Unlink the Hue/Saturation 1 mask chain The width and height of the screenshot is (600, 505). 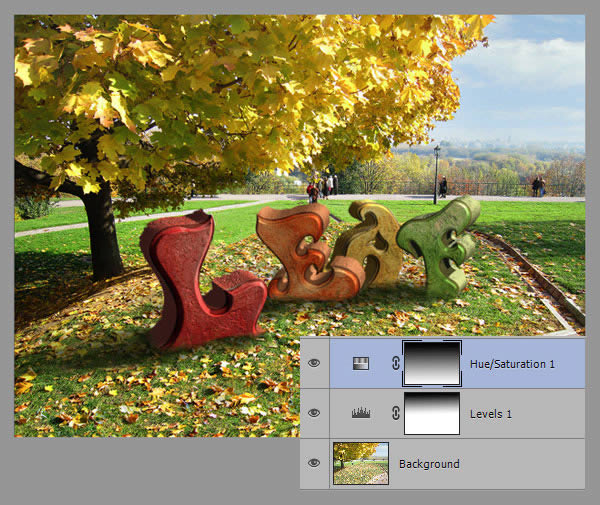(396, 364)
